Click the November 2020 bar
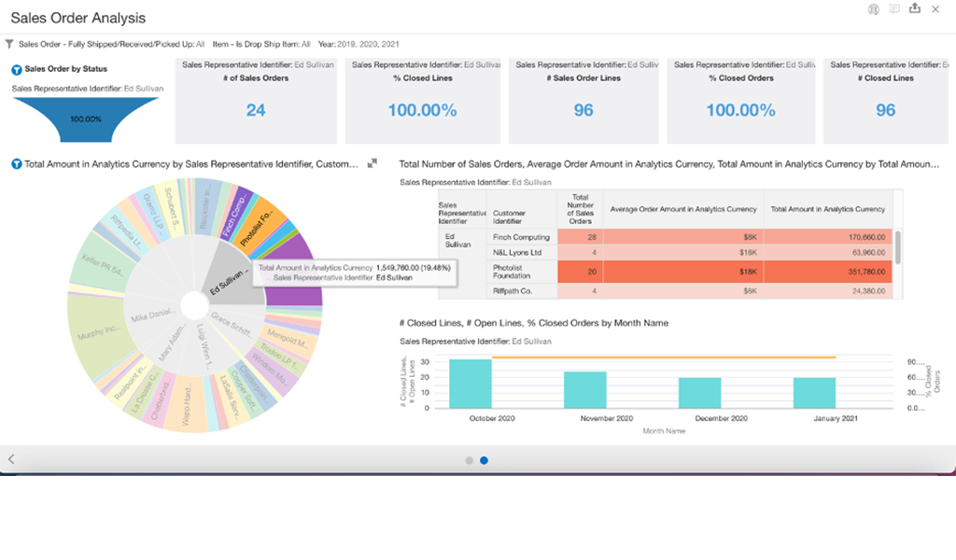 tap(584, 390)
